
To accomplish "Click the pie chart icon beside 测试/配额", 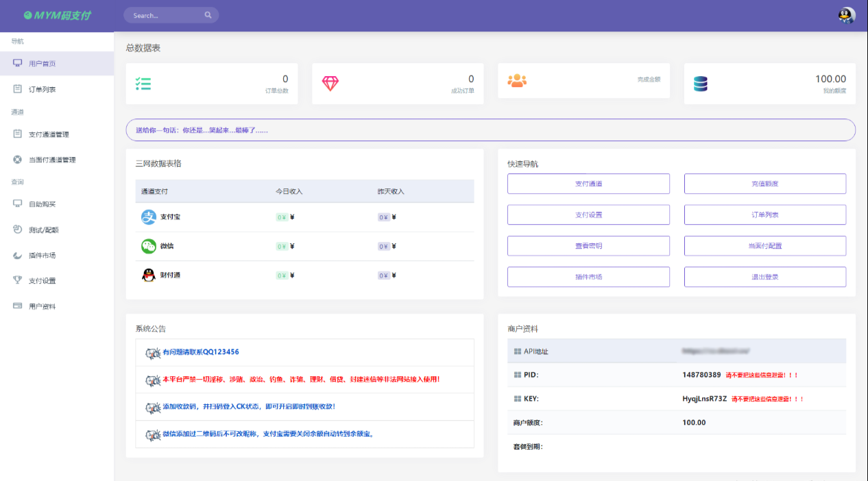I will [17, 230].
